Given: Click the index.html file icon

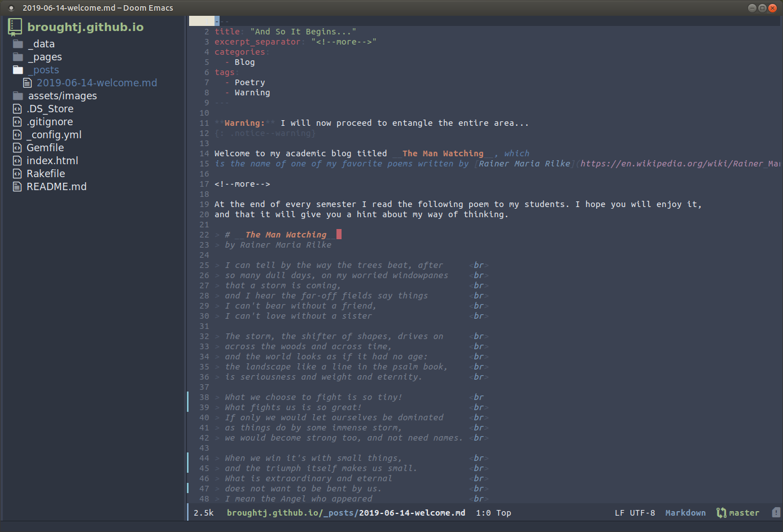Looking at the screenshot, I should [18, 161].
